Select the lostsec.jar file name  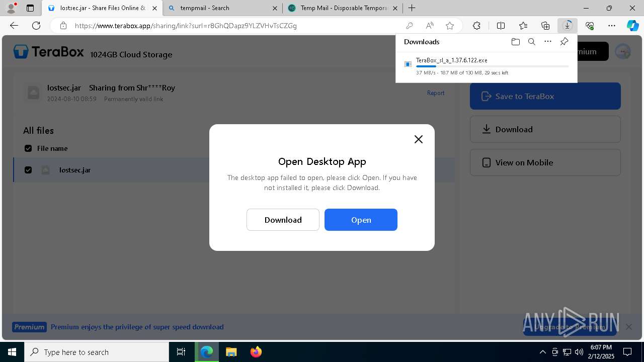(75, 170)
